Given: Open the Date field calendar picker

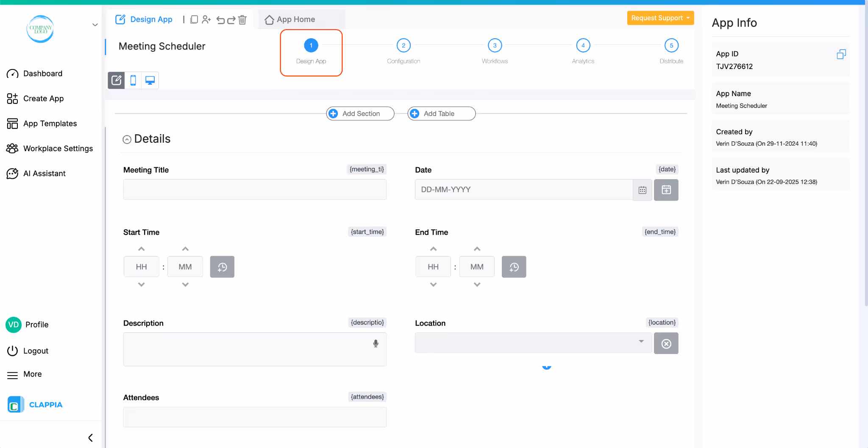Looking at the screenshot, I should (643, 190).
